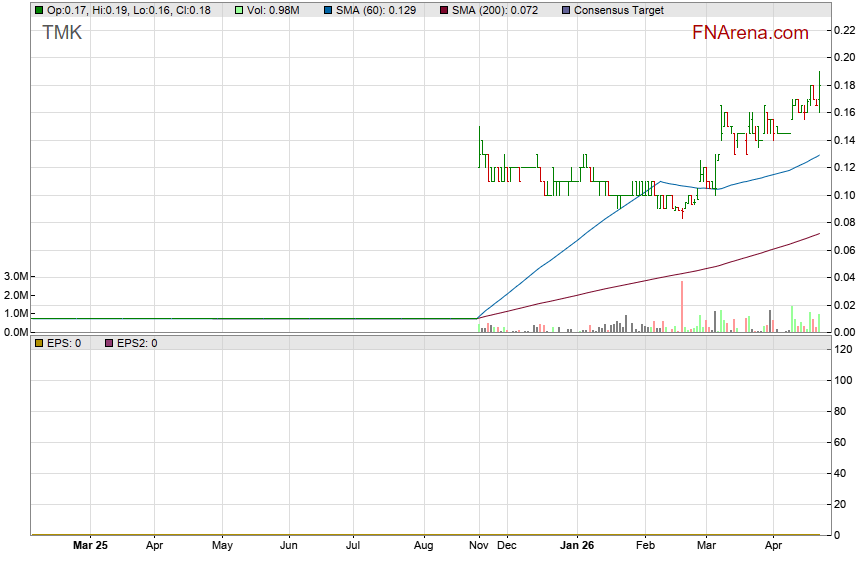The height and width of the screenshot is (566, 859).
Task: Click the Consensus Target legend swatch
Action: click(x=565, y=10)
